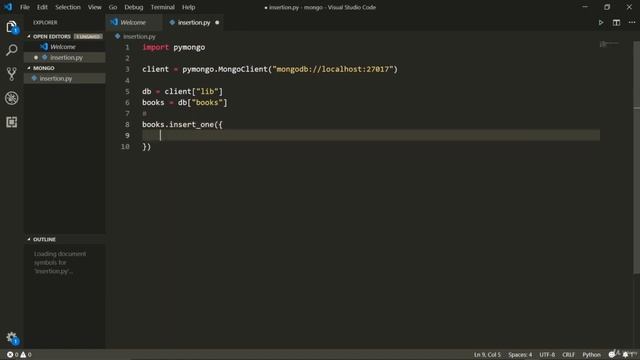Open notifications bell in status bar
Screen dimensions: 640x360
[626, 355]
